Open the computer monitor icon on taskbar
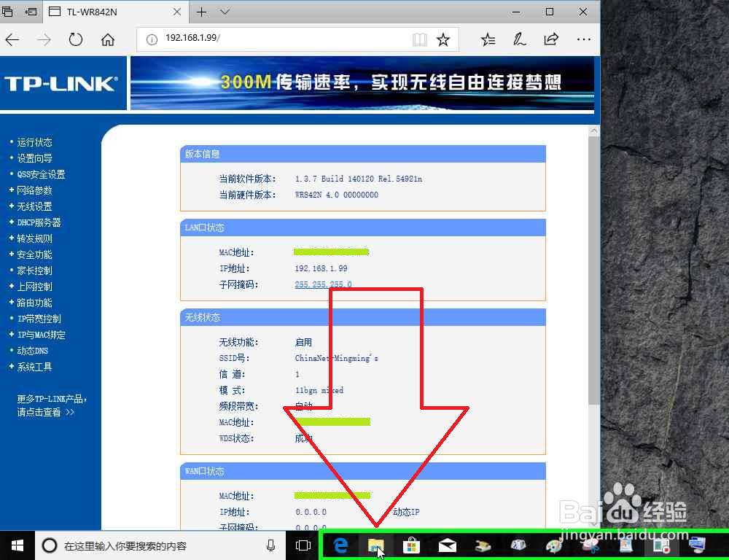 [697, 544]
